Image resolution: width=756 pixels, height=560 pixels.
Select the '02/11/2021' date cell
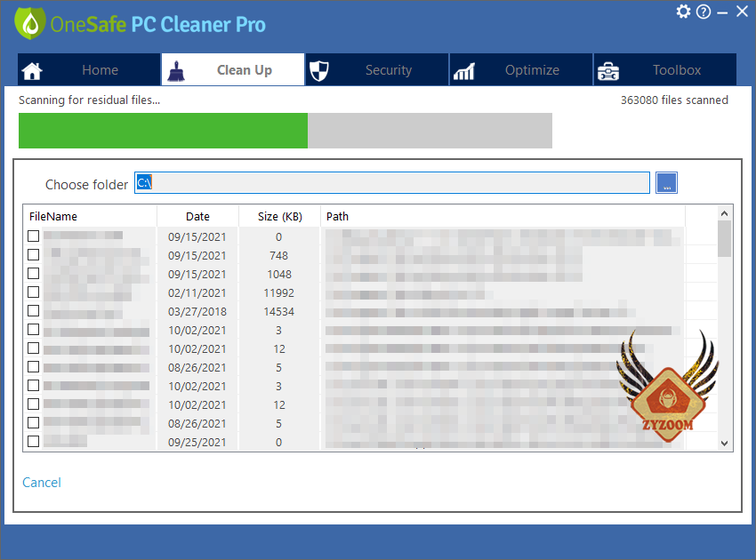point(197,293)
